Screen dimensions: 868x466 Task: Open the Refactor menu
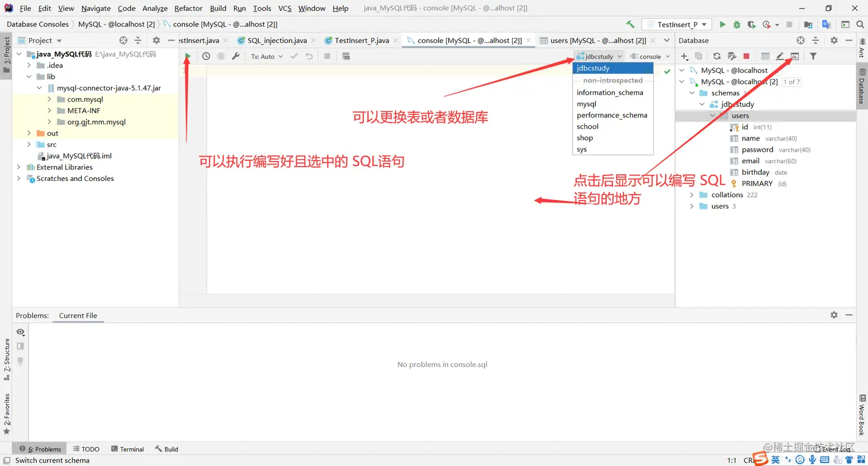point(188,8)
